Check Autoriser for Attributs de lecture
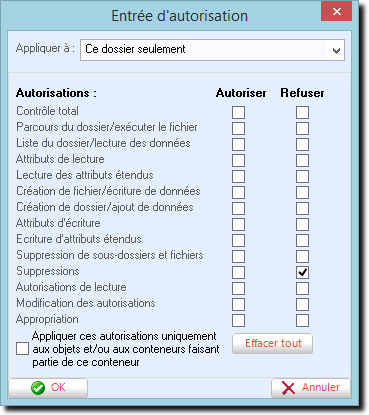The image size is (369, 415). 238,160
